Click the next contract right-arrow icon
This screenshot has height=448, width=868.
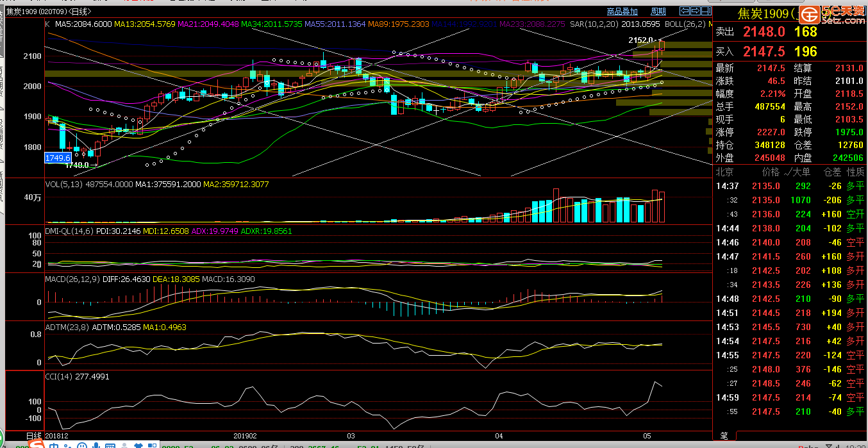pyautogui.click(x=695, y=11)
